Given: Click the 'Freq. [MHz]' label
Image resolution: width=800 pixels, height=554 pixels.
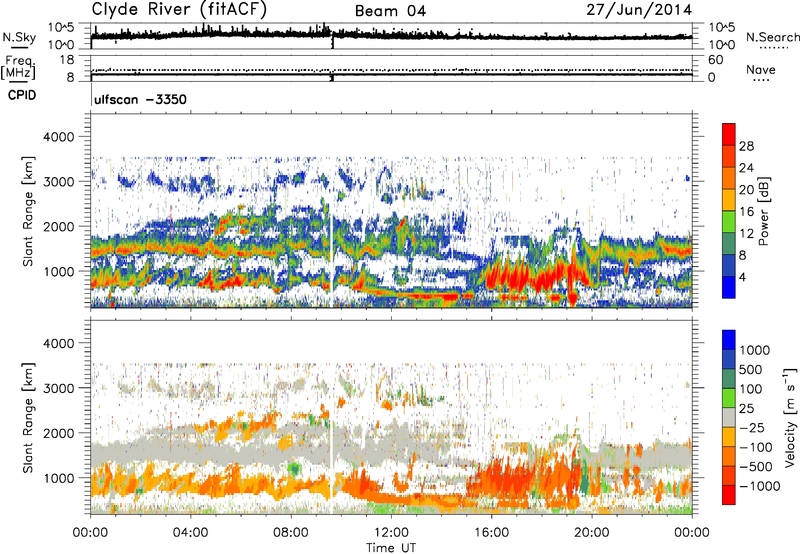Looking at the screenshot, I should click(18, 68).
